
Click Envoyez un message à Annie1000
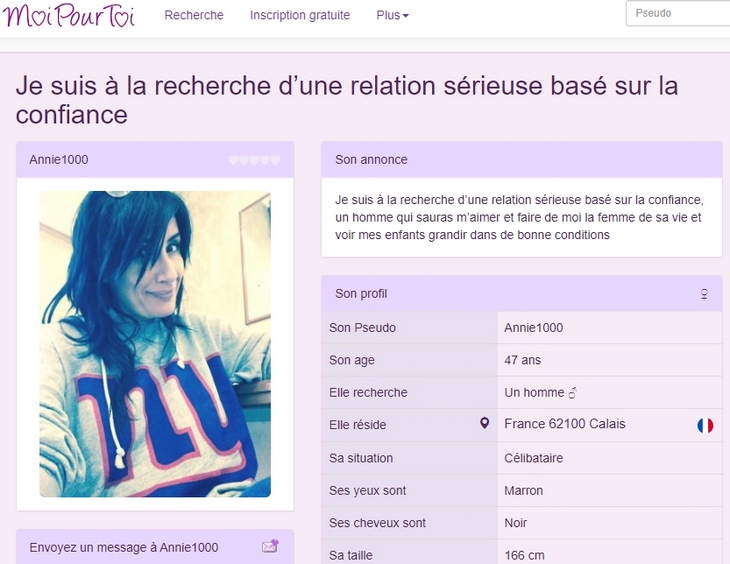(x=124, y=547)
